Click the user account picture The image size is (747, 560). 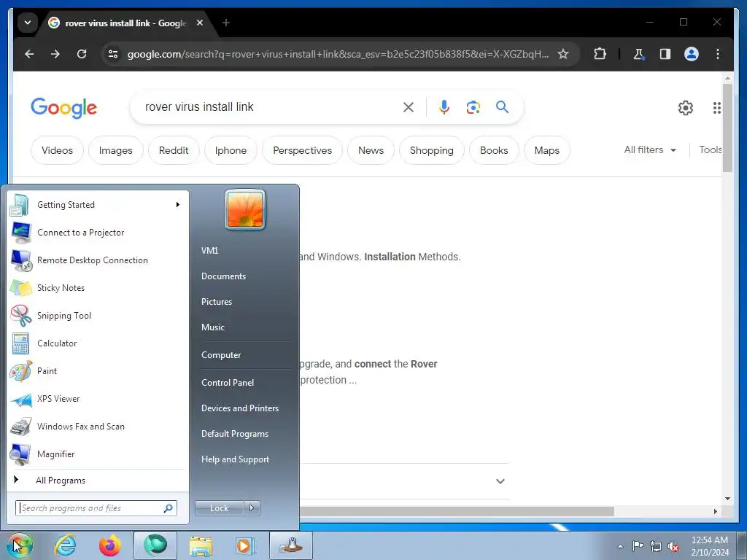(x=245, y=209)
